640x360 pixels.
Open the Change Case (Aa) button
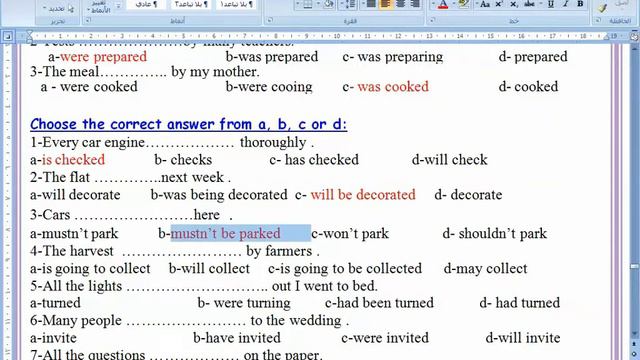[x=484, y=4]
